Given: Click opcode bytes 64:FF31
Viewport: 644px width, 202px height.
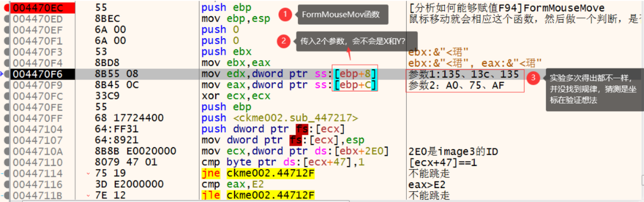Looking at the screenshot, I should tap(117, 129).
